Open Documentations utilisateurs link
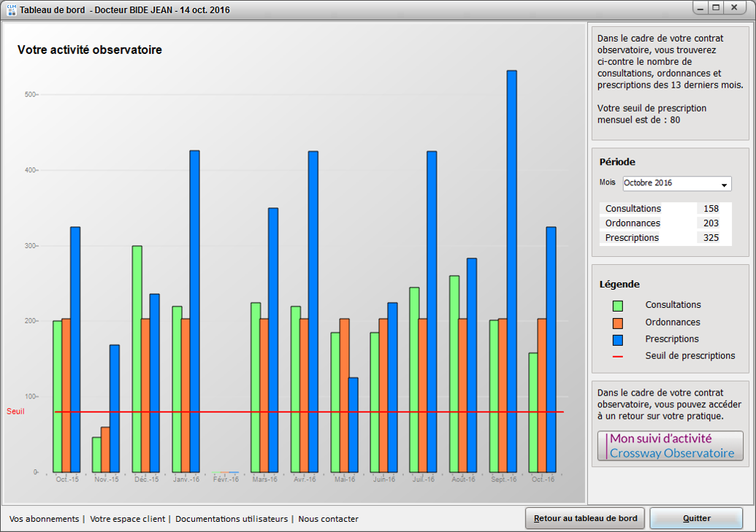The height and width of the screenshot is (532, 756). tap(232, 519)
